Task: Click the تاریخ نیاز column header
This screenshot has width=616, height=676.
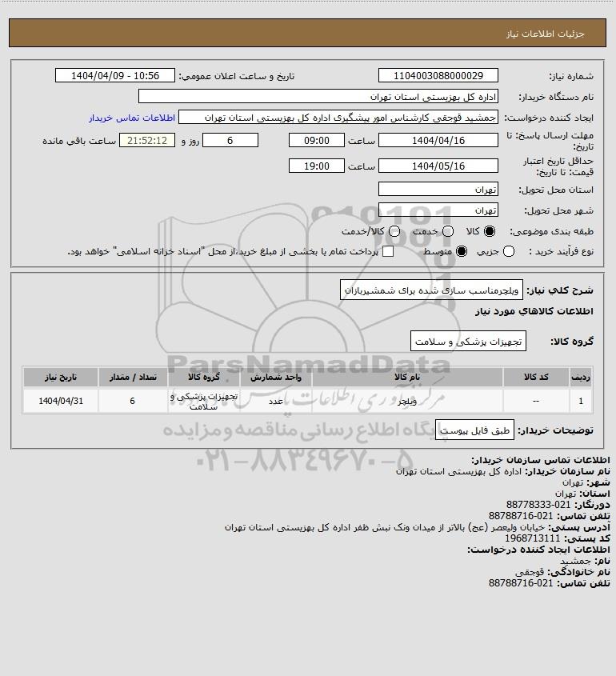Action: (61, 378)
